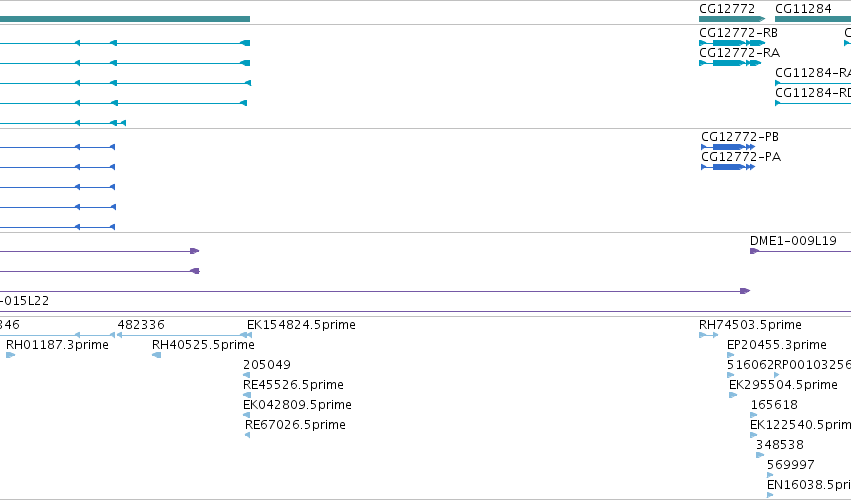Click the RH01187.3prime EST label
This screenshot has height=500, width=851.
(x=58, y=345)
